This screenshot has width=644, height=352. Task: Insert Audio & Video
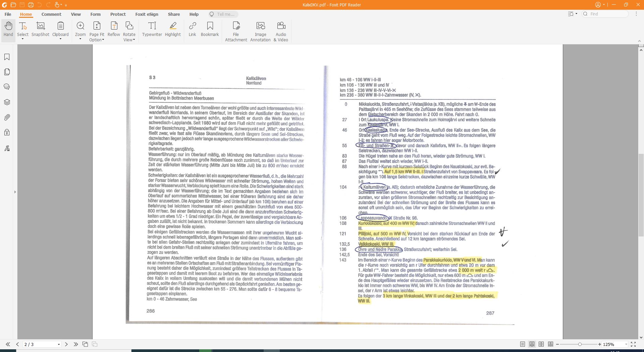pyautogui.click(x=281, y=31)
